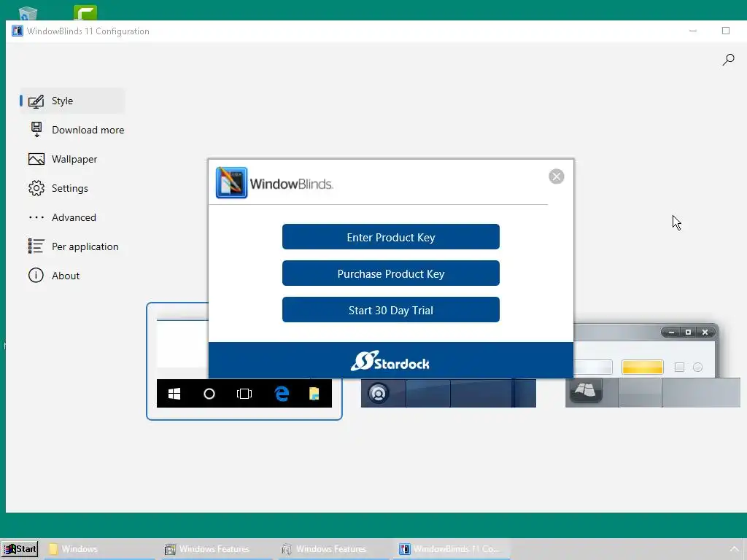Image resolution: width=747 pixels, height=560 pixels.
Task: Open second Windows Features taskbar item
Action: (334, 549)
